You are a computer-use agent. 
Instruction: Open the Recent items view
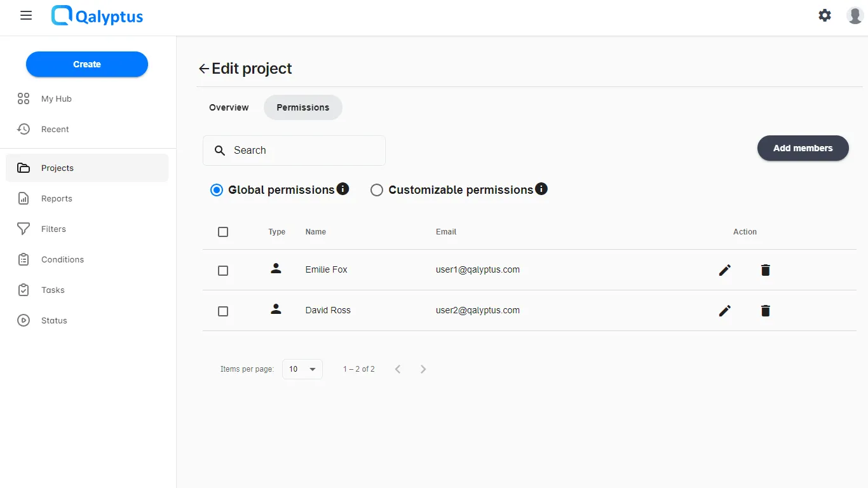tap(55, 129)
